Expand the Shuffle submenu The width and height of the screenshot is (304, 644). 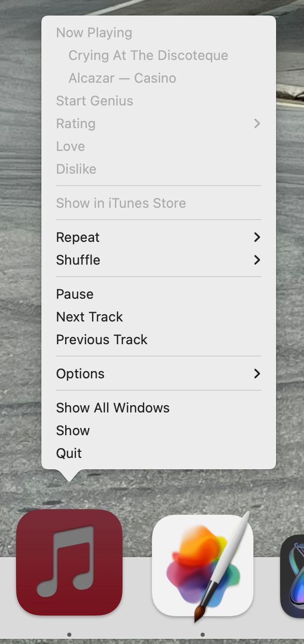coord(159,260)
